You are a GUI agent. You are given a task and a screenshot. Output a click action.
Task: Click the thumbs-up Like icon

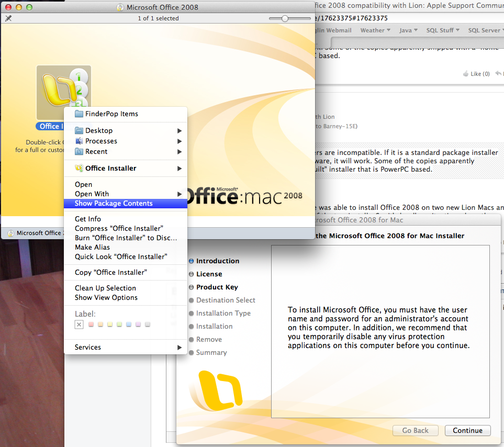click(x=466, y=74)
